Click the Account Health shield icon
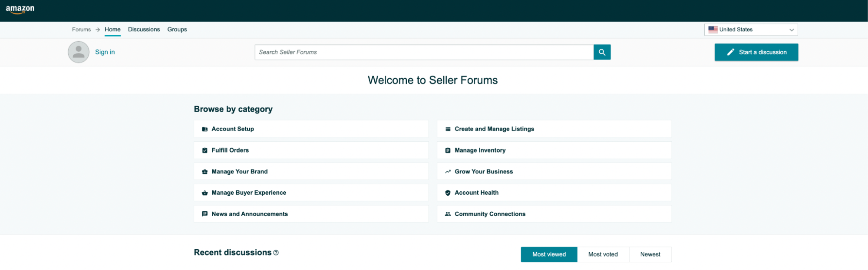This screenshot has height=270, width=868. tap(448, 193)
